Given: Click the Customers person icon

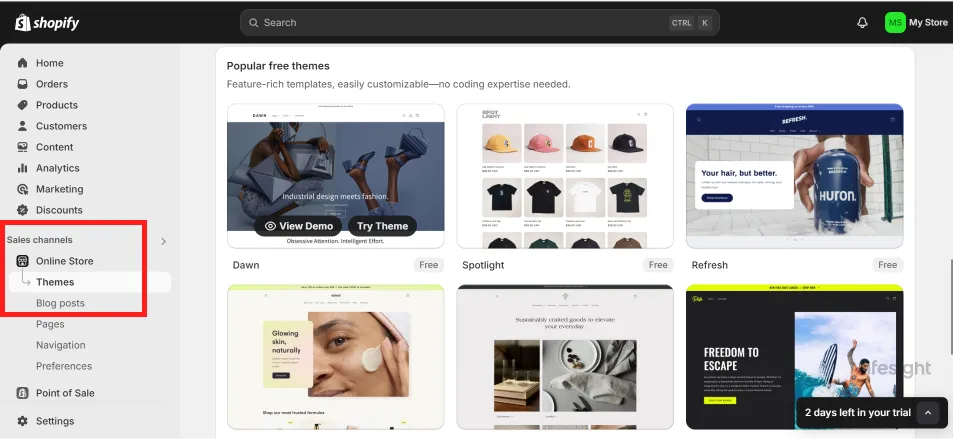Looking at the screenshot, I should click(x=22, y=126).
